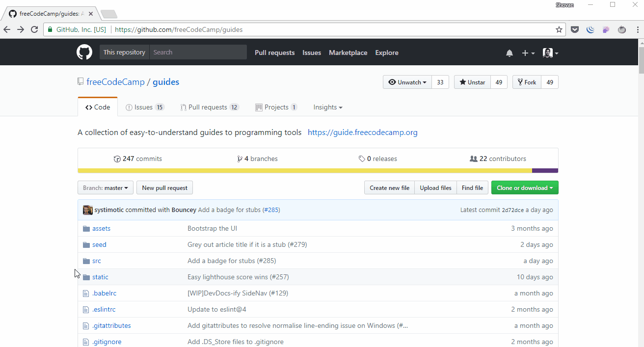Image resolution: width=644 pixels, height=347 pixels.
Task: Open Issues in the top navigation
Action: (x=312, y=53)
